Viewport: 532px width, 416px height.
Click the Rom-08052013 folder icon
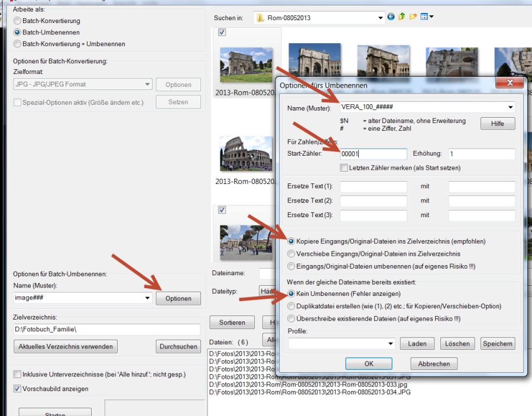point(260,18)
